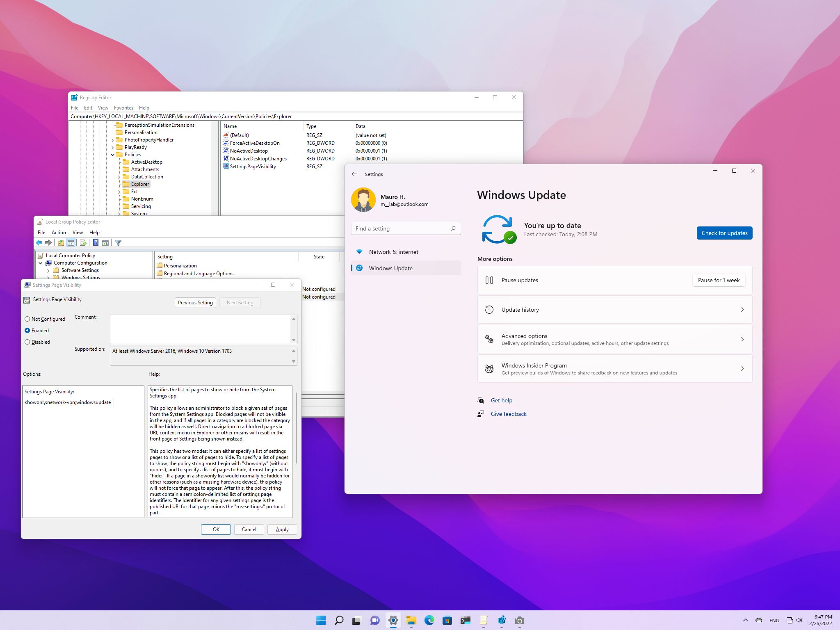Select the Disabled radio button in policy dialog

pyautogui.click(x=27, y=342)
